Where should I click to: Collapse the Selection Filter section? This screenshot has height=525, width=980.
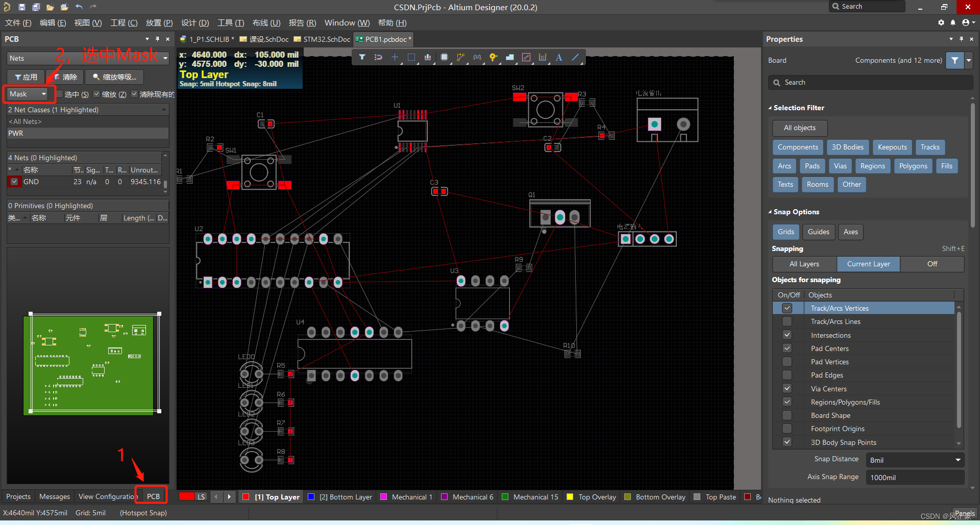pos(770,108)
